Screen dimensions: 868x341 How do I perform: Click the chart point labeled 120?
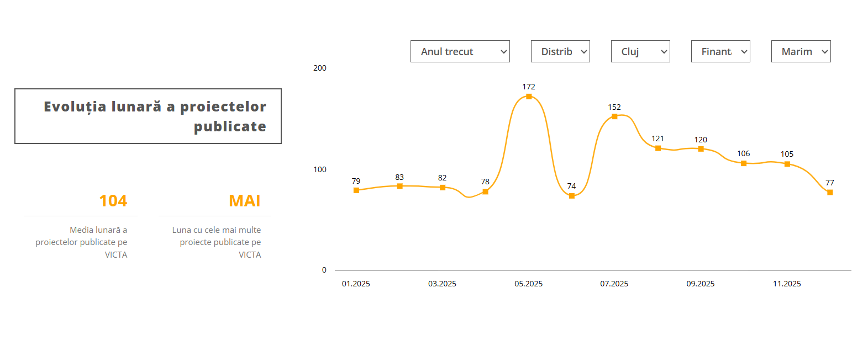(x=701, y=149)
